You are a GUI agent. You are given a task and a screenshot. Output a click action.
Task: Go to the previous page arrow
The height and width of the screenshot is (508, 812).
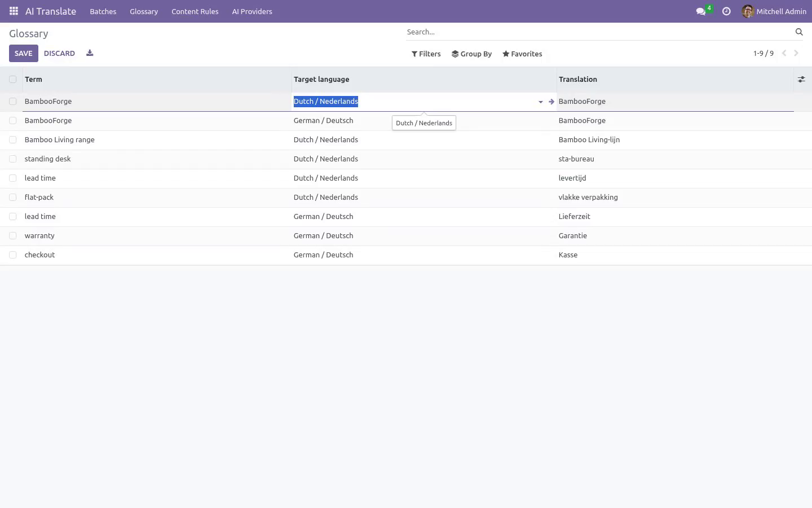(784, 54)
